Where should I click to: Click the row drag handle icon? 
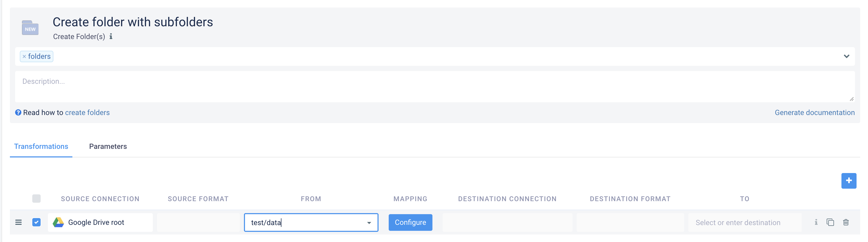click(x=18, y=222)
